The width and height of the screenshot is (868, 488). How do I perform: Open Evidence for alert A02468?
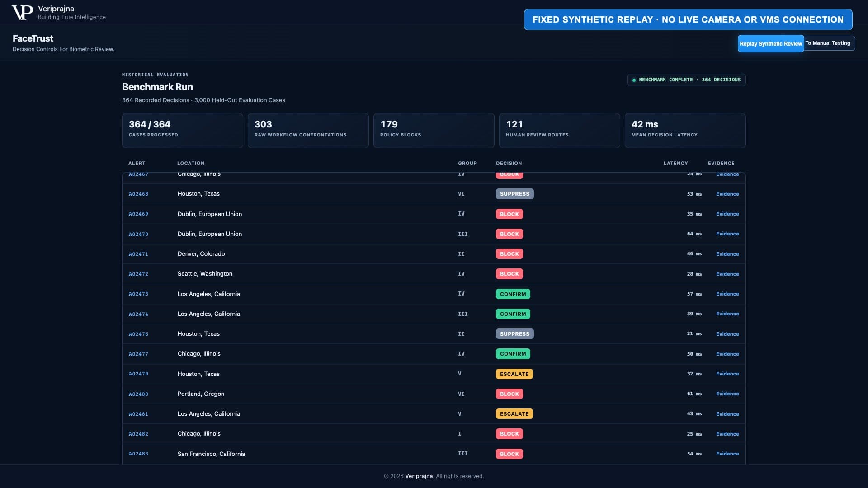[727, 194]
